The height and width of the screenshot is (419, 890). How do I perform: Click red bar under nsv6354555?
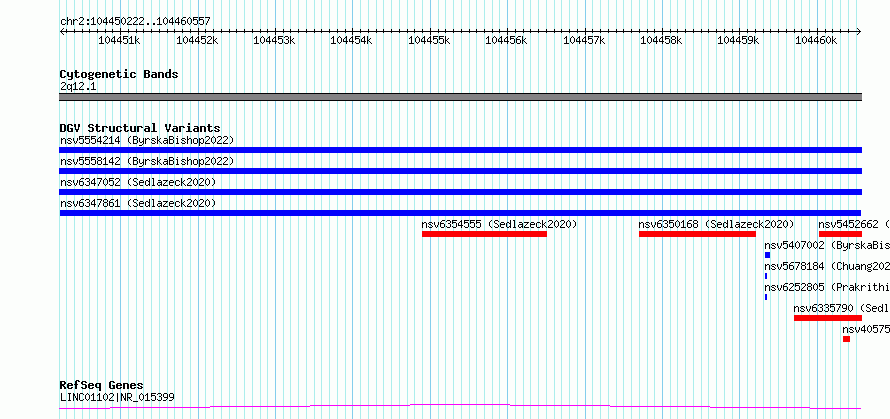(x=484, y=234)
